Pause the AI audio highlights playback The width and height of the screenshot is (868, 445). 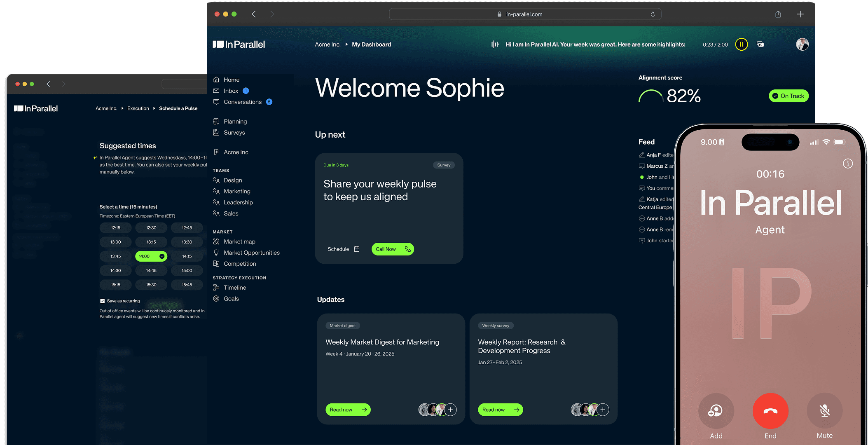(741, 44)
